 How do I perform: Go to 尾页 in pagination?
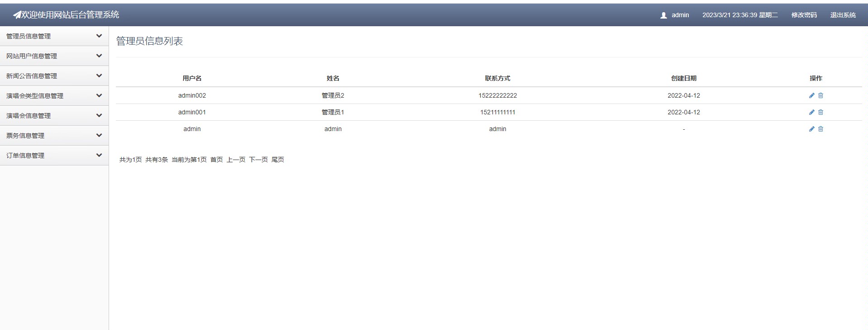[x=278, y=160]
